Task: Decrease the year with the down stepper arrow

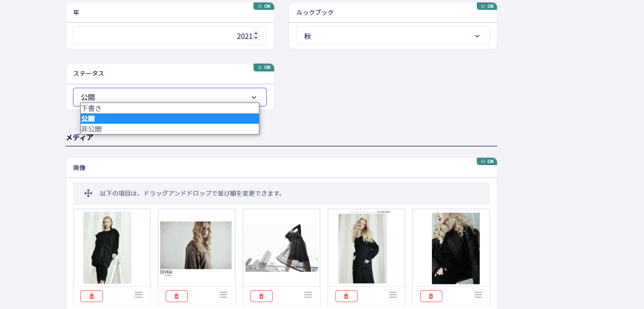Action: (256, 38)
